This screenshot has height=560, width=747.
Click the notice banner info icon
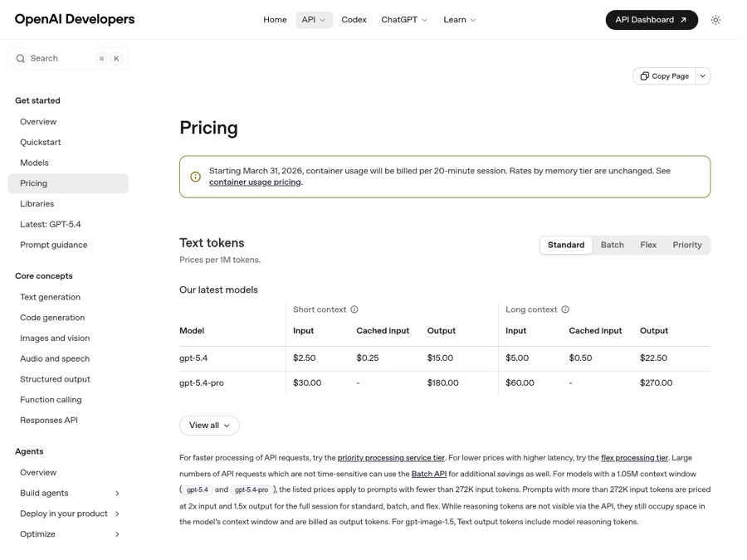196,177
